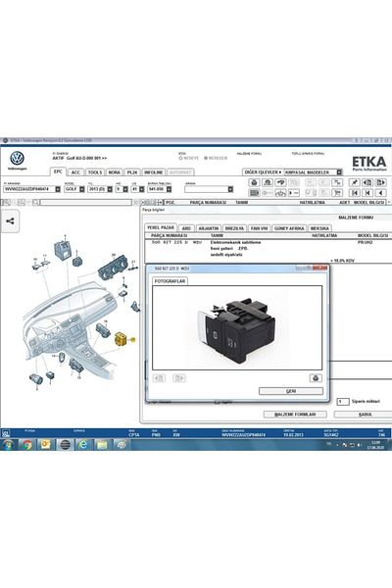Screen dimensions: 392x588
Task: Switch to the ACC tab
Action: pyautogui.click(x=75, y=172)
